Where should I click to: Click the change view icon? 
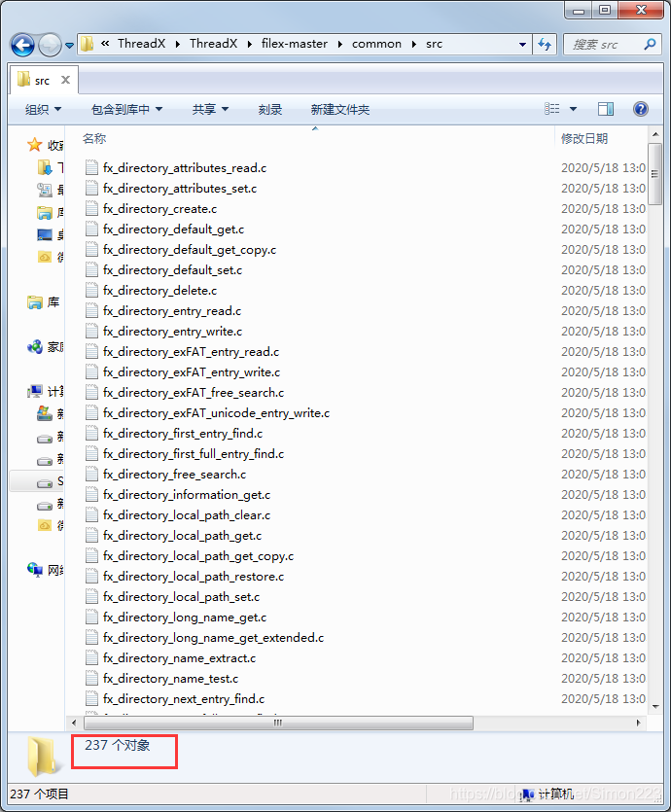[x=552, y=109]
